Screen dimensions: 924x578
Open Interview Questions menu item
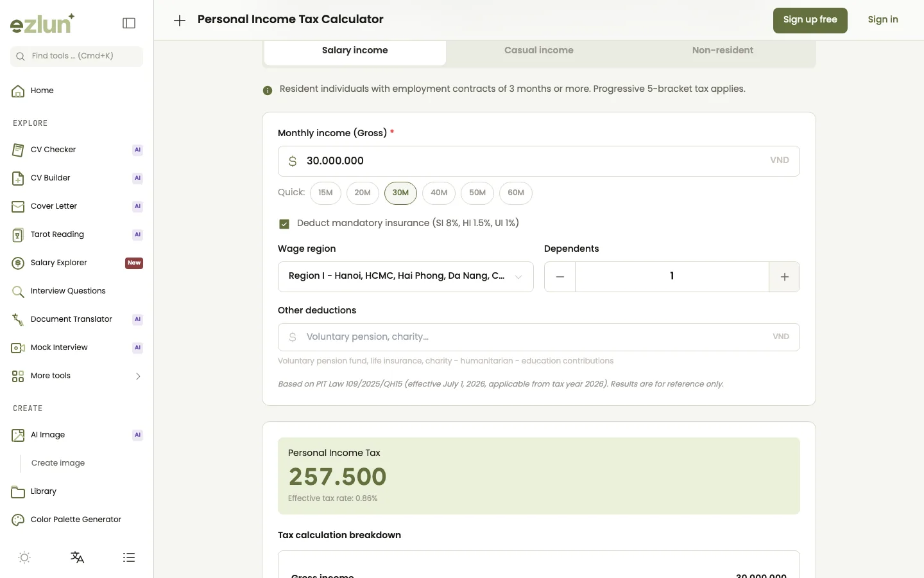76,291
